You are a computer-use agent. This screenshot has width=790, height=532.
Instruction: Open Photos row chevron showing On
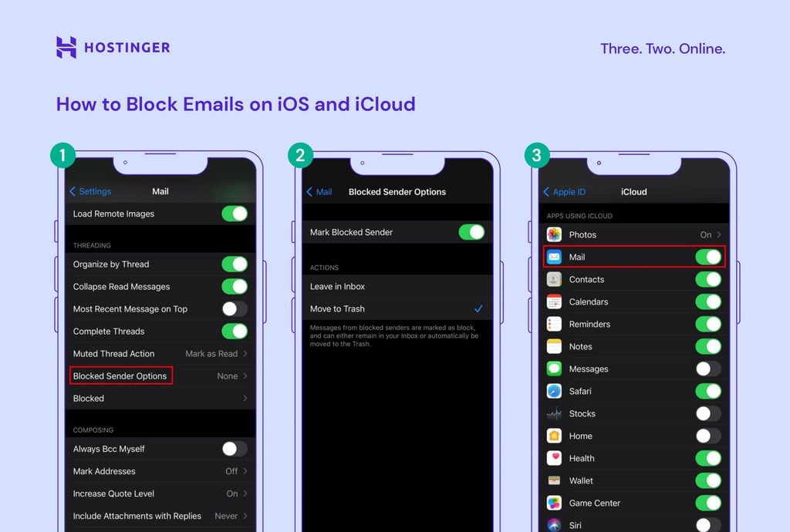[x=719, y=234]
